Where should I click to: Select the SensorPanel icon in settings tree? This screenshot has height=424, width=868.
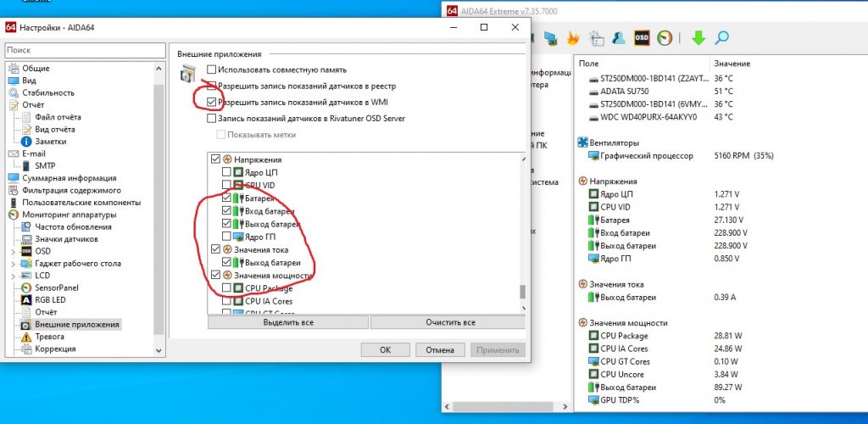coord(26,287)
